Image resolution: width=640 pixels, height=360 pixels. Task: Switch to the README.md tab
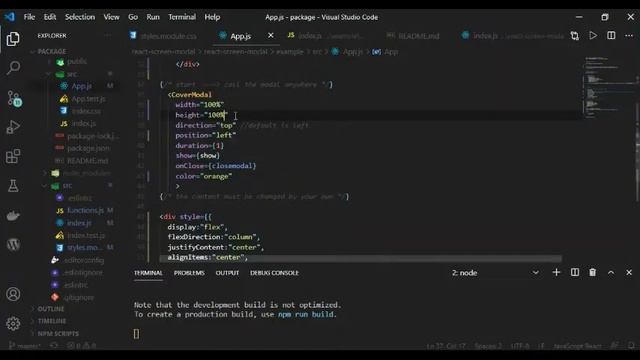pyautogui.click(x=413, y=36)
